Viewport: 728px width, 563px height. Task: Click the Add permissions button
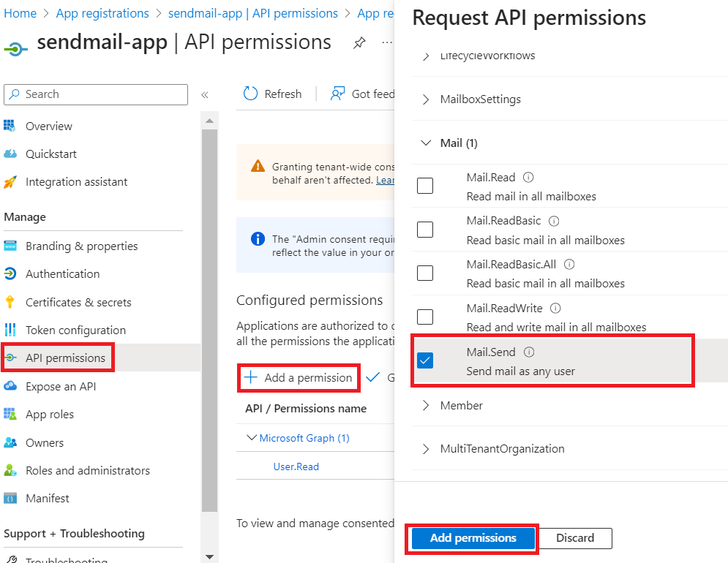pos(473,538)
